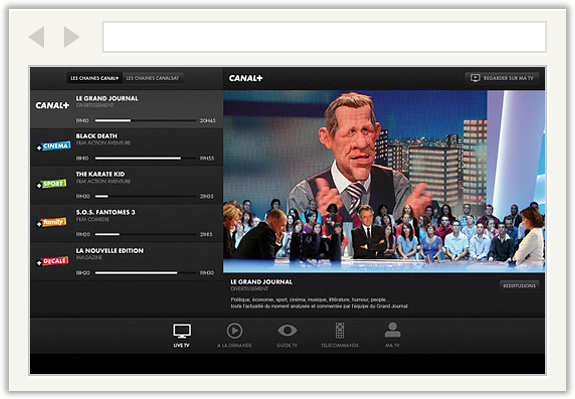Click Le Grand Journal title below the video

(x=261, y=282)
